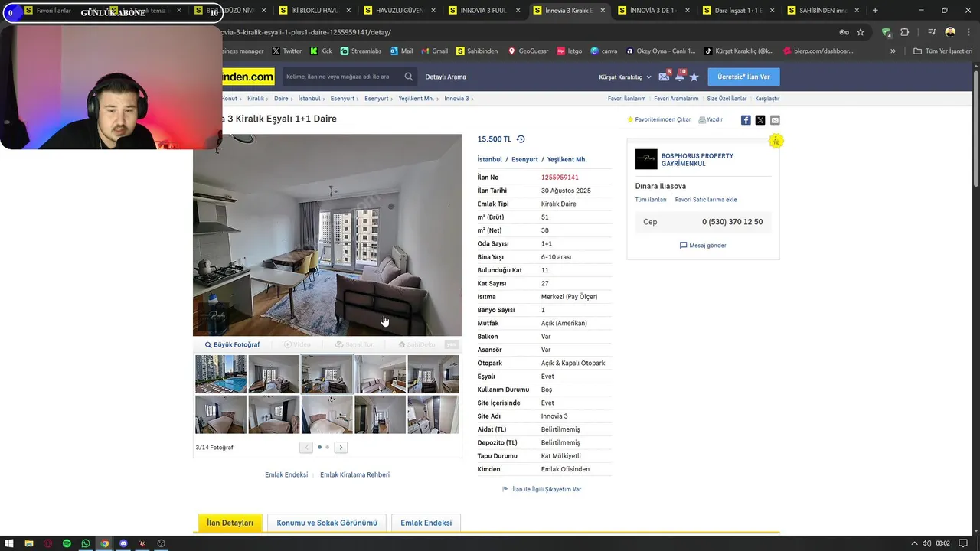Open Spotify from the taskbar
Viewport: 980px width, 551px height.
point(67,543)
